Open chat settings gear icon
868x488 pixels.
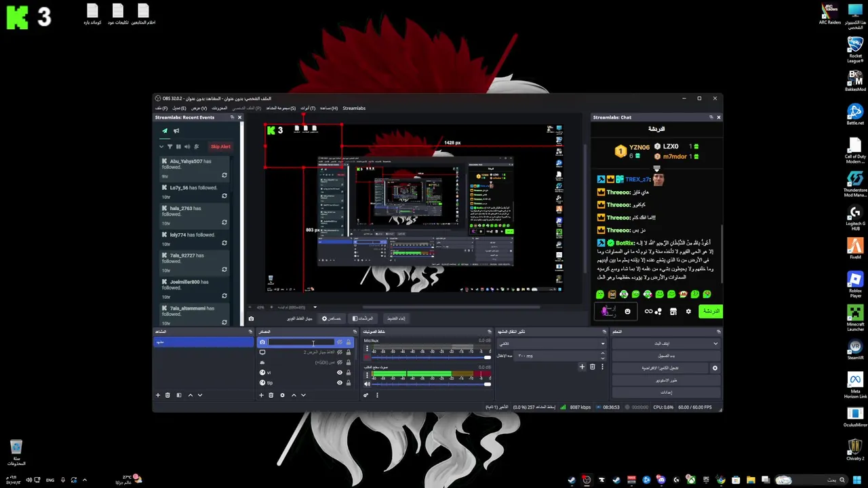pyautogui.click(x=688, y=312)
